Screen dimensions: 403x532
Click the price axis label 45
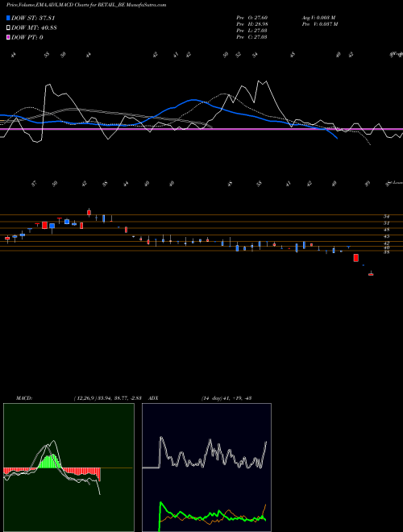386,236
